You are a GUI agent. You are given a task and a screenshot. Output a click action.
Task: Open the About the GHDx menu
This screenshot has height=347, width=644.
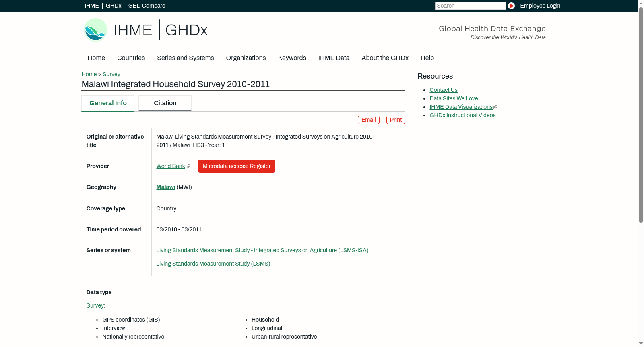pyautogui.click(x=385, y=58)
